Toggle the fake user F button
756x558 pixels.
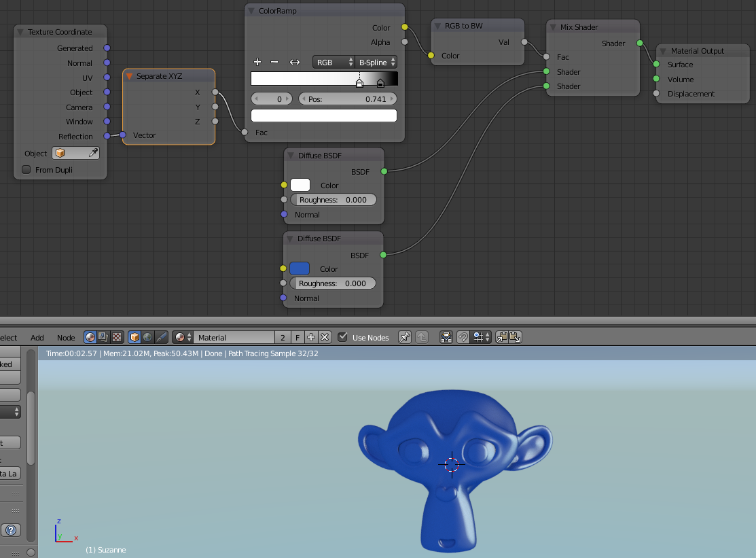coord(298,337)
